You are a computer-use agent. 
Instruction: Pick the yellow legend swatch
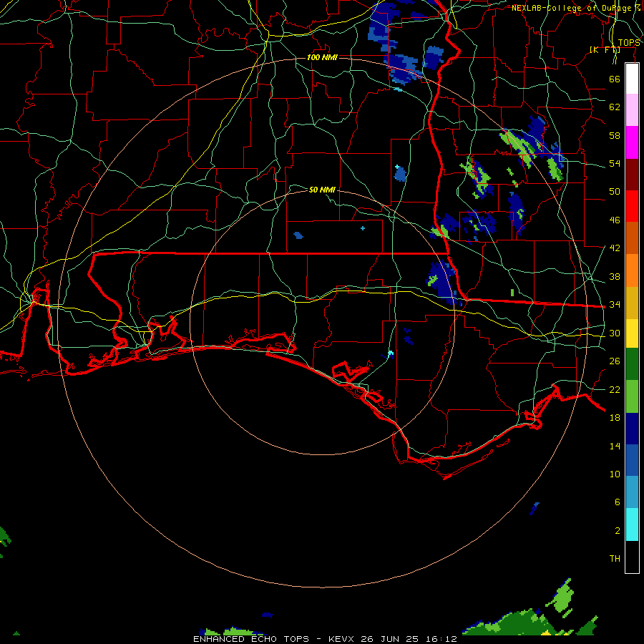632,333
